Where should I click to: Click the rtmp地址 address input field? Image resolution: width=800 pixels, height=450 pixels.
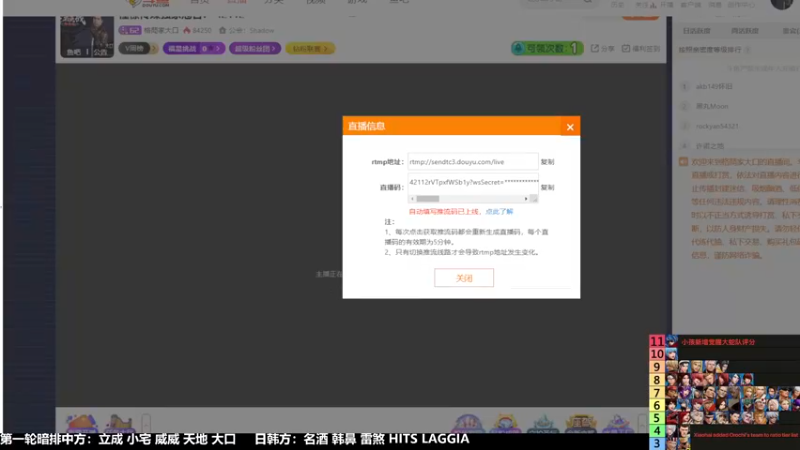tap(473, 162)
